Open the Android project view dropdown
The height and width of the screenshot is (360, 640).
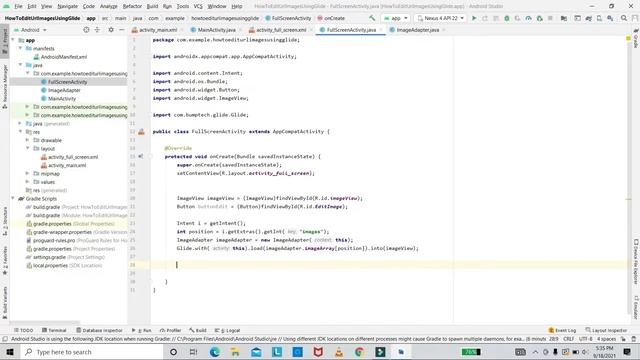click(30, 30)
